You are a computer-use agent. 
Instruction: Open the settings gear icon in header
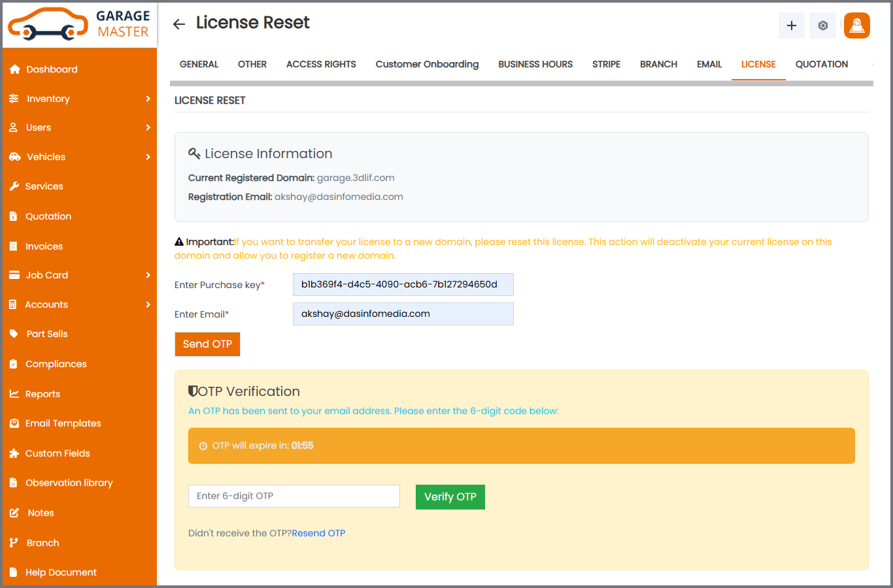pyautogui.click(x=822, y=25)
